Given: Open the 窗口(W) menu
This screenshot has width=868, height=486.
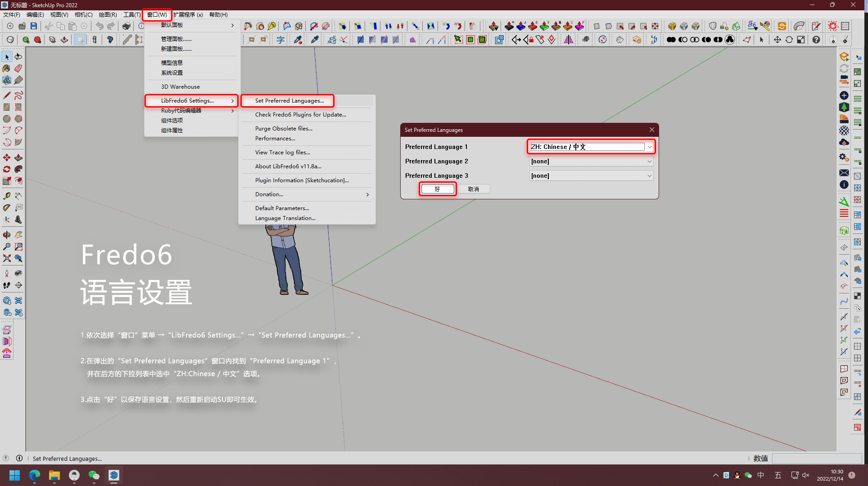Looking at the screenshot, I should [x=157, y=14].
